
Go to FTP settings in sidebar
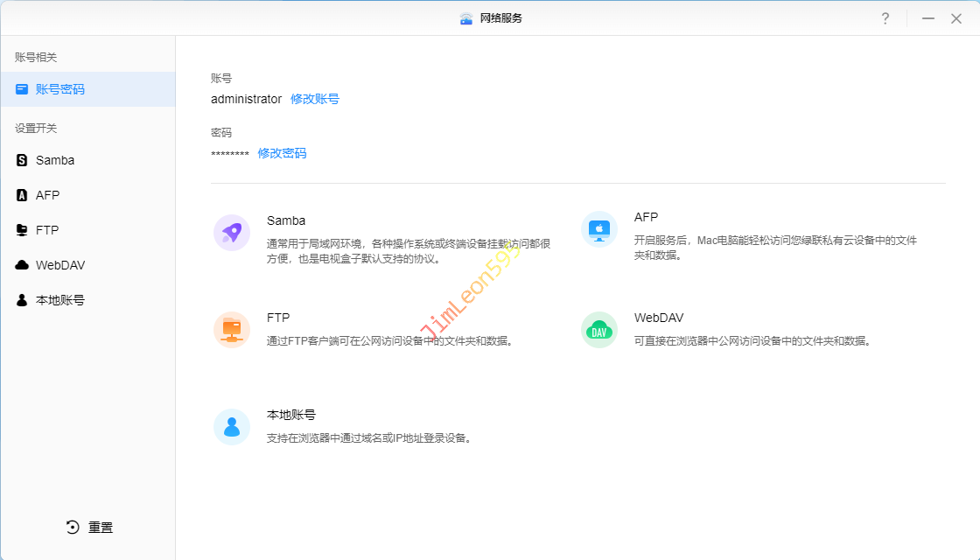click(47, 230)
